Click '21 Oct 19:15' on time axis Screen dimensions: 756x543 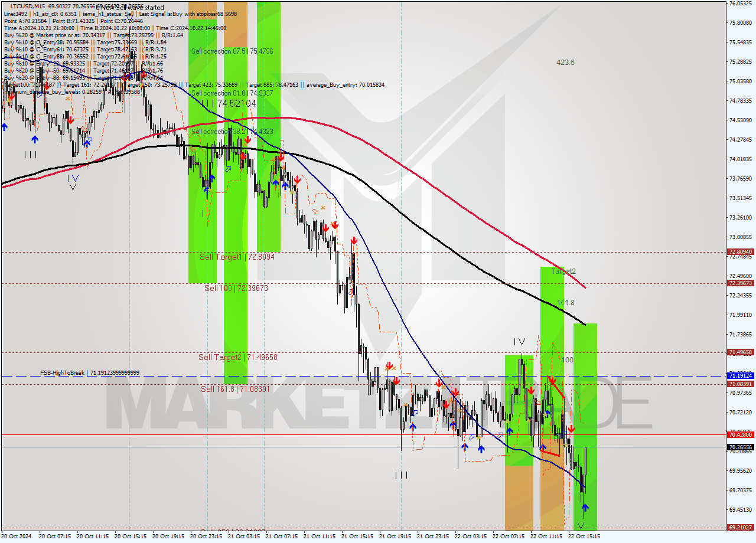coord(395,537)
